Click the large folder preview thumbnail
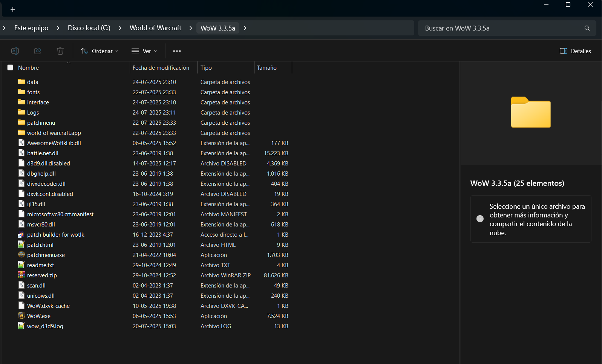The height and width of the screenshot is (364, 602). pyautogui.click(x=531, y=112)
